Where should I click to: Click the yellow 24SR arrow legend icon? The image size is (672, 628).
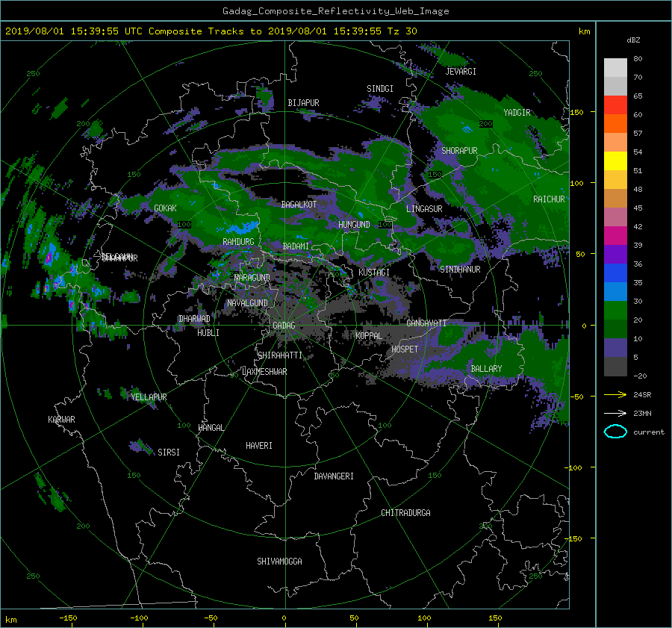615,394
